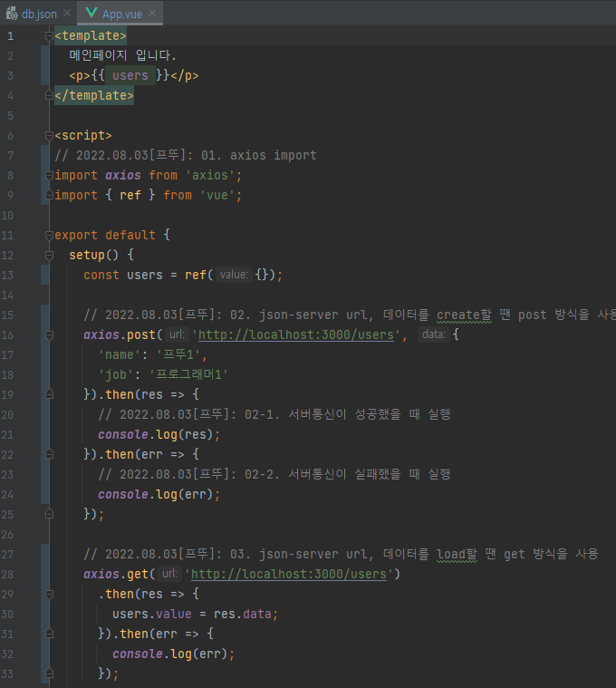This screenshot has height=688, width=616.
Task: Click the '프로그래머1' string value
Action: pos(188,374)
